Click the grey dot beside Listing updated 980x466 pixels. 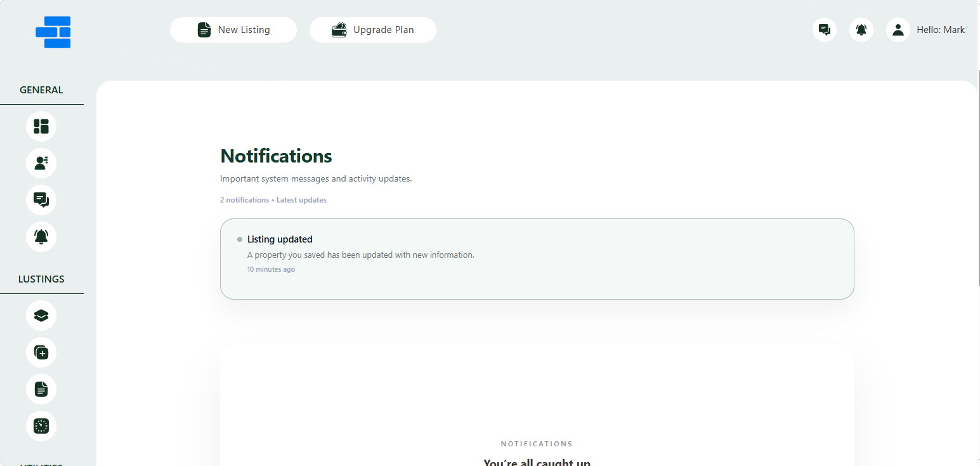pos(240,239)
